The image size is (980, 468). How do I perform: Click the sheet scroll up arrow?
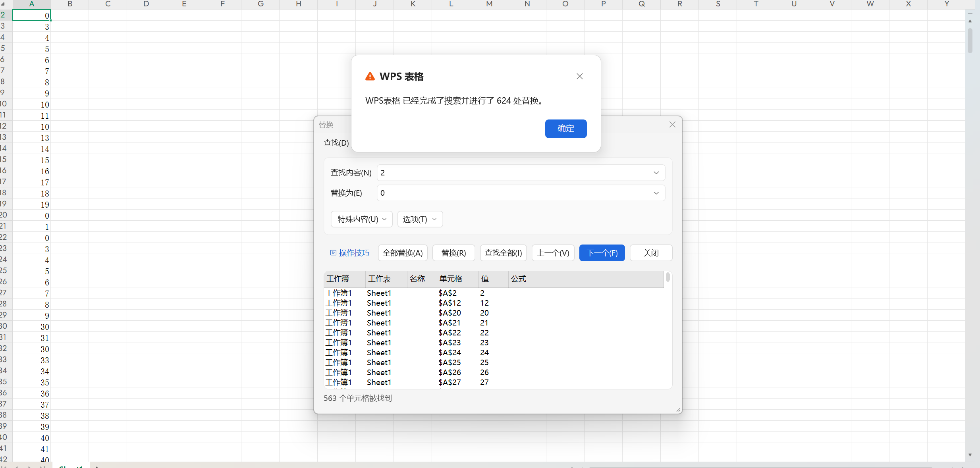[970, 21]
